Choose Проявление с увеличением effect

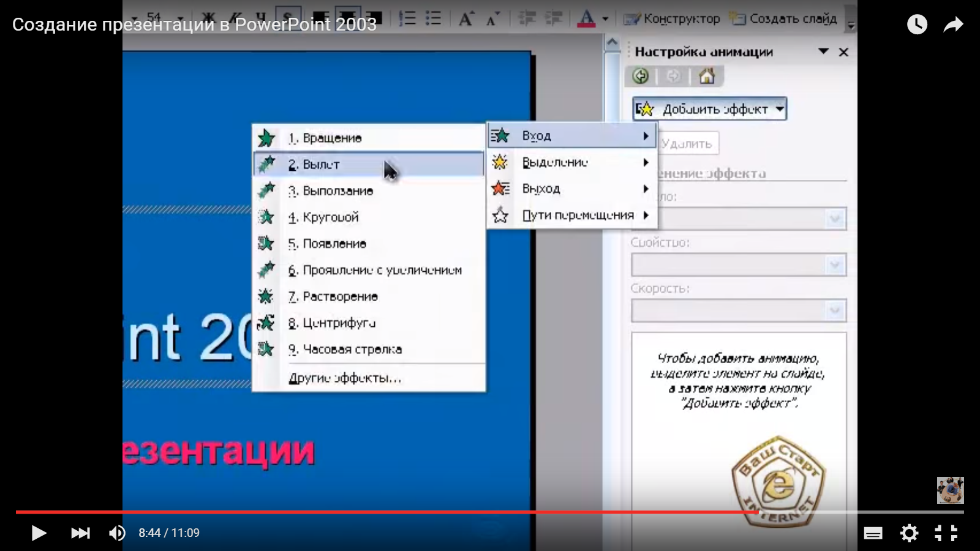point(369,269)
